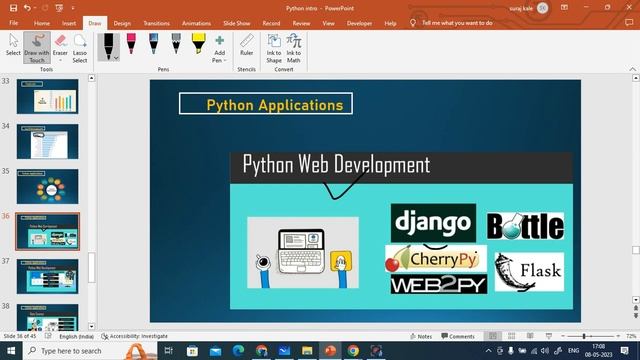The image size is (640, 360).
Task: Switch to Reading view
Action: click(530, 336)
